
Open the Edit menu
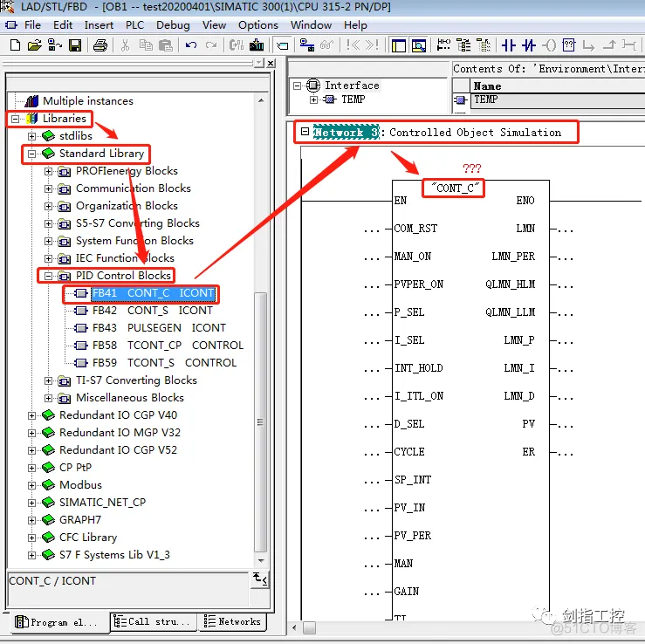63,25
